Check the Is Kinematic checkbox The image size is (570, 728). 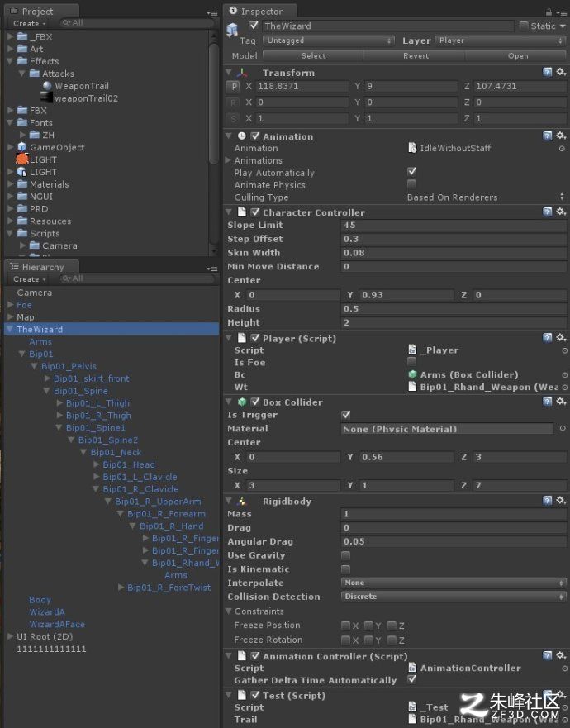346,569
